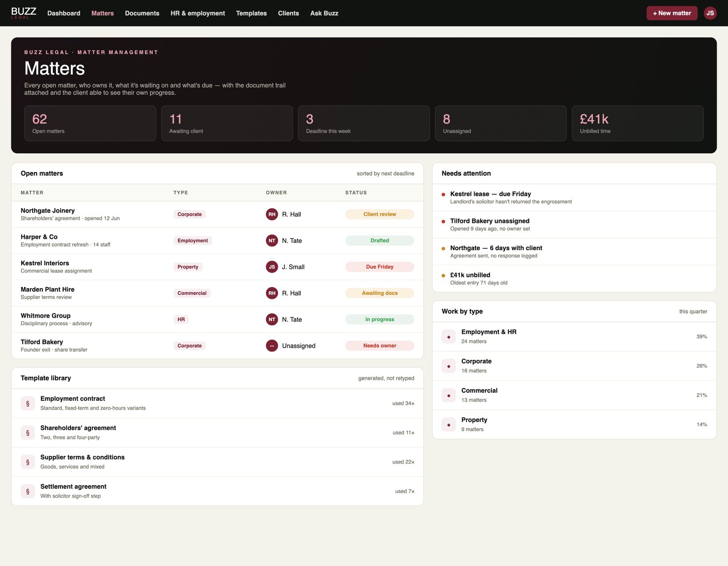This screenshot has height=566, width=728.
Task: Click the Buzz Legal logo
Action: click(x=24, y=13)
